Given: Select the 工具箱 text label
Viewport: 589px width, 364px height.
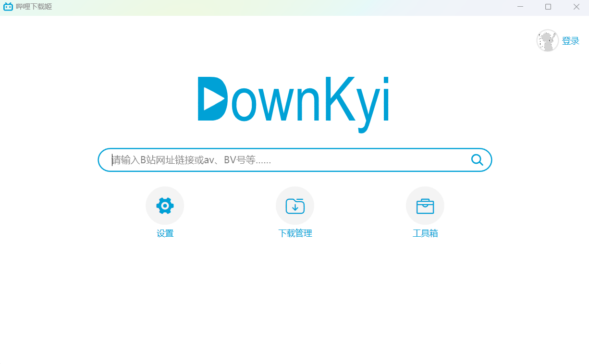Looking at the screenshot, I should pos(425,233).
